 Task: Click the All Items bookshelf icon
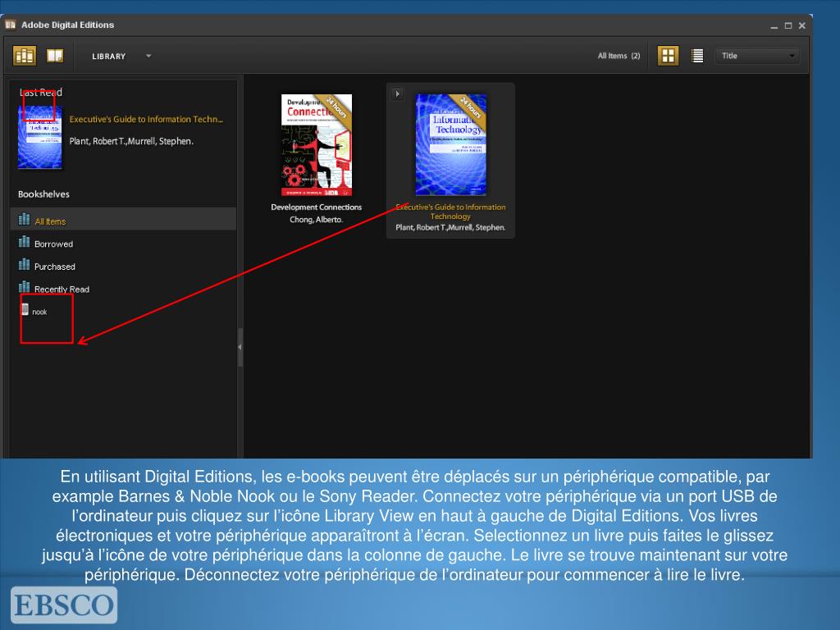tap(24, 219)
